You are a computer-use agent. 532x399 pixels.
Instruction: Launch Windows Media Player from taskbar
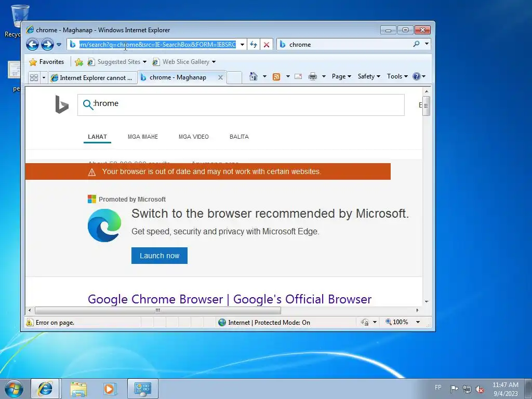click(110, 389)
